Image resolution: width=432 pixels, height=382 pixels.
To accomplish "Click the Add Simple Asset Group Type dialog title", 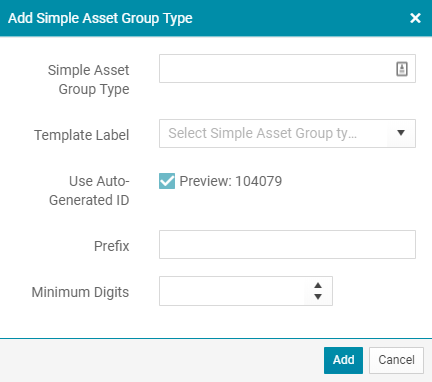I will pos(100,18).
